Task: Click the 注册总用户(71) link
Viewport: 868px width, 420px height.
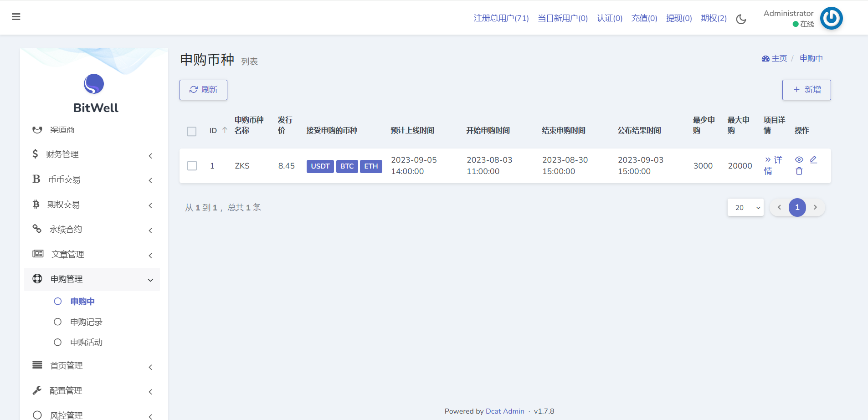Action: click(x=501, y=18)
